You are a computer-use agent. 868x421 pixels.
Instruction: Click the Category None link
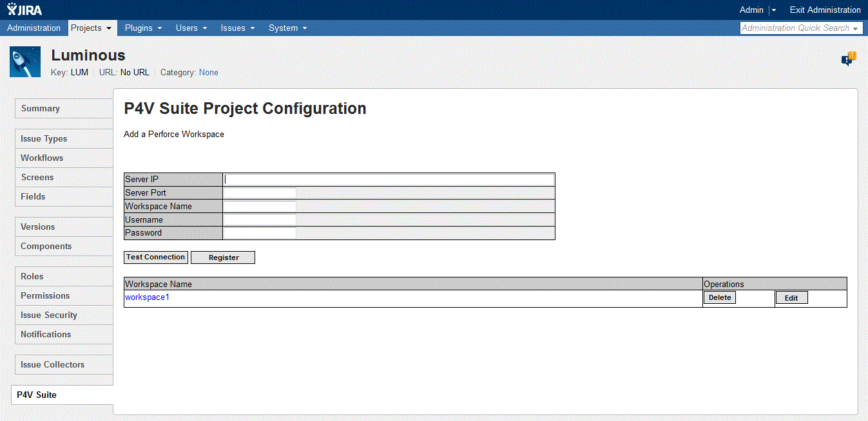(x=208, y=73)
